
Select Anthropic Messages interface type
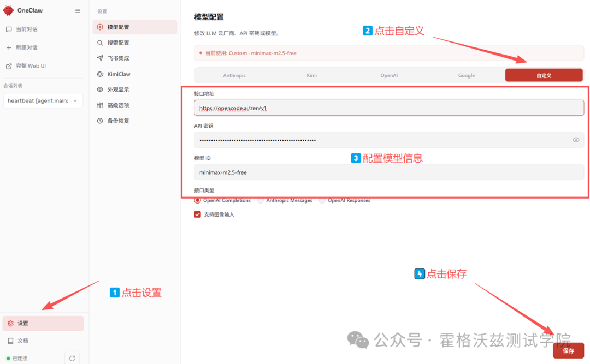(x=285, y=200)
